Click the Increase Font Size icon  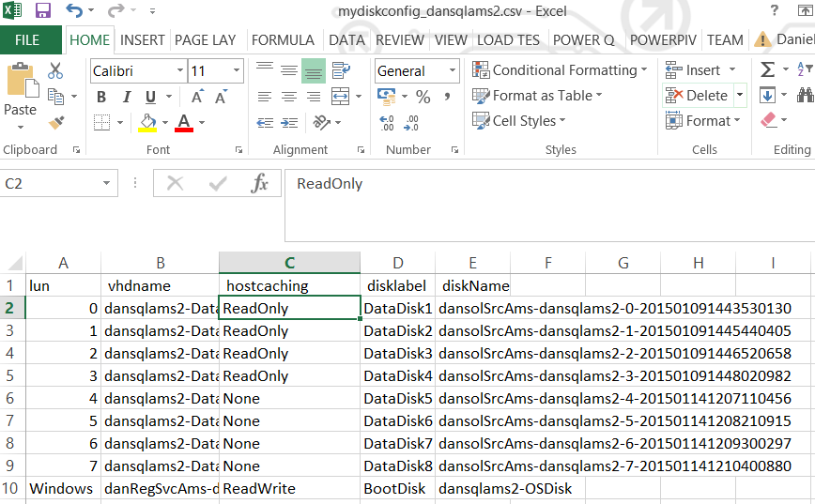click(x=198, y=97)
